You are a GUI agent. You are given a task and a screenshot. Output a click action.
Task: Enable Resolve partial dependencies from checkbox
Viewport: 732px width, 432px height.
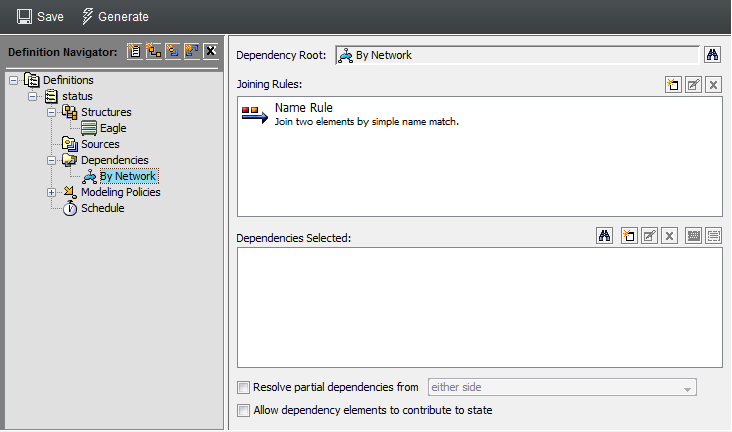pos(243,388)
